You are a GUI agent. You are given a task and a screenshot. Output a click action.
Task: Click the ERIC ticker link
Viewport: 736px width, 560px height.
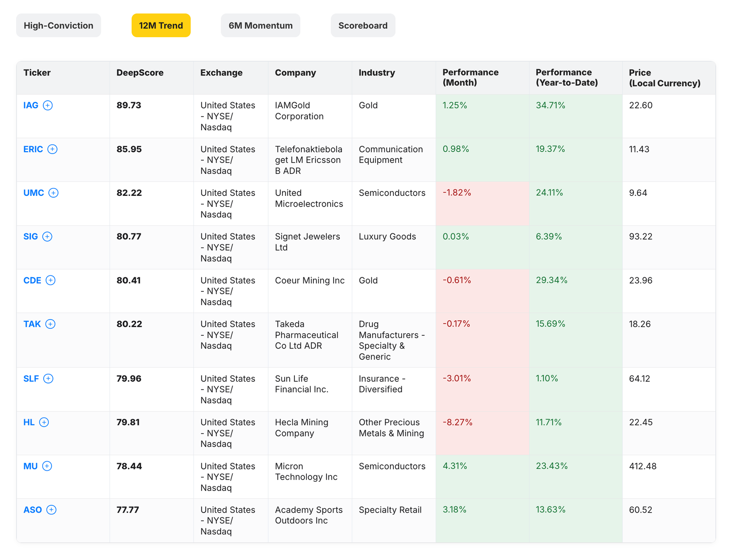(x=33, y=149)
